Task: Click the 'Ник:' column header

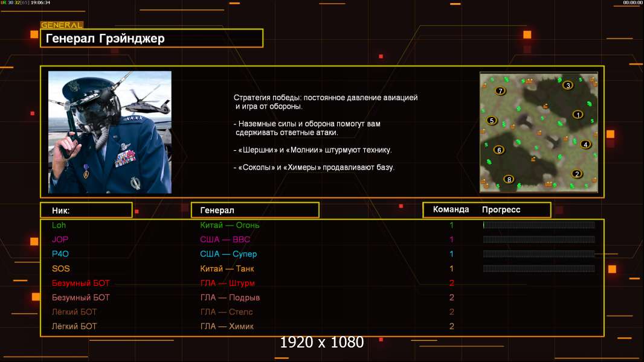Action: tap(86, 211)
